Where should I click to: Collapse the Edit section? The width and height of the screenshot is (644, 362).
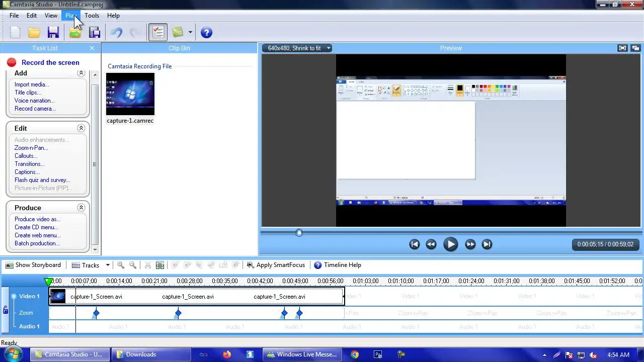click(81, 128)
